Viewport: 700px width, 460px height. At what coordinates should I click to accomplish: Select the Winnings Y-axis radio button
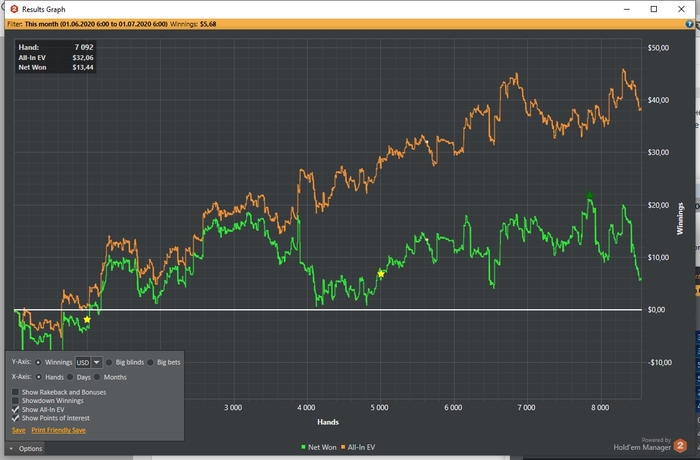tap(38, 362)
